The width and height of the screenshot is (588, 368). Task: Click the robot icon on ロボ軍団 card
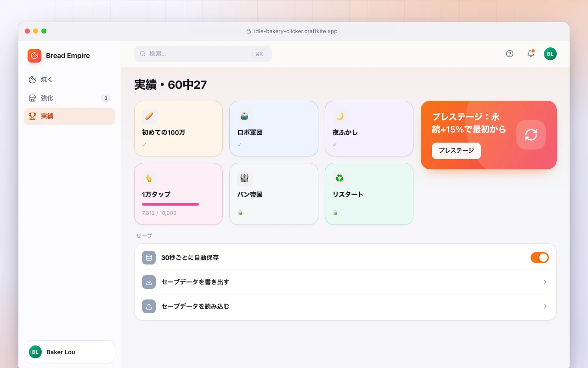244,116
